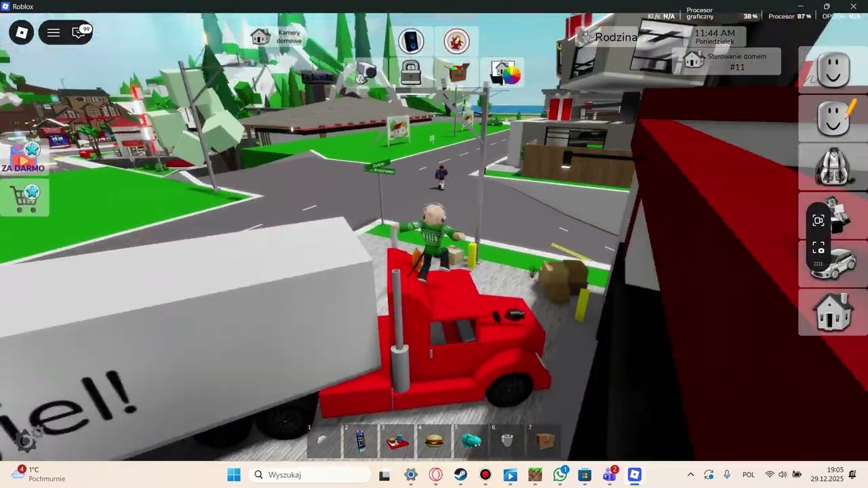Open Opera browser from the taskbar
Viewport: 868px width, 488px height.
pos(436,474)
